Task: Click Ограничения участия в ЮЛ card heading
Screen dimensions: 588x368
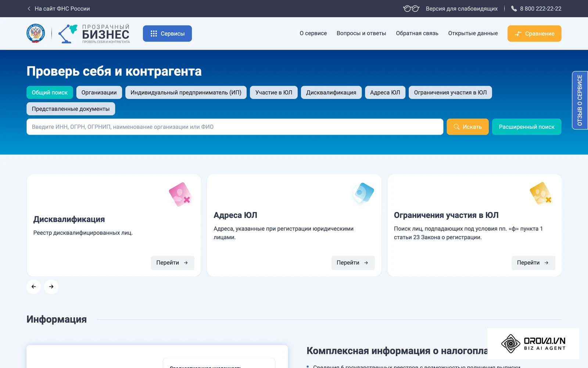Action: (446, 215)
